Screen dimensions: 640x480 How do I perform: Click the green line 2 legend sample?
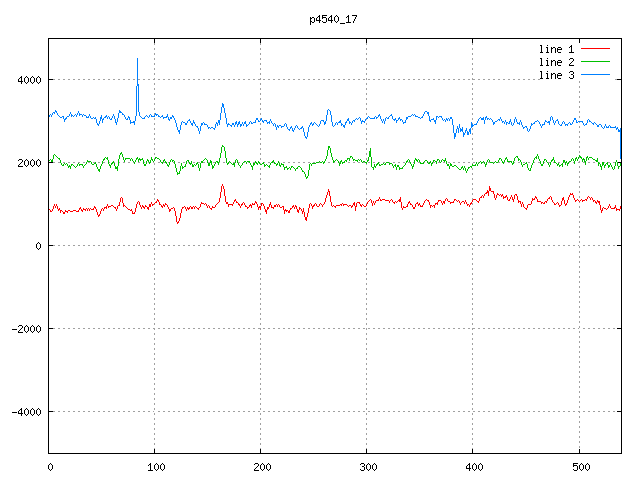[596, 62]
